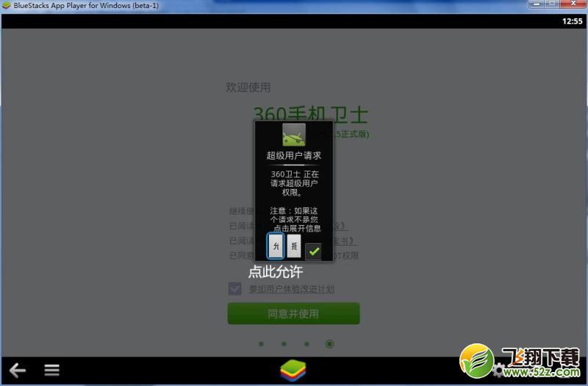Image resolution: width=588 pixels, height=386 pixels.
Task: Go back with the BlueStacks back arrow
Action: 17,371
